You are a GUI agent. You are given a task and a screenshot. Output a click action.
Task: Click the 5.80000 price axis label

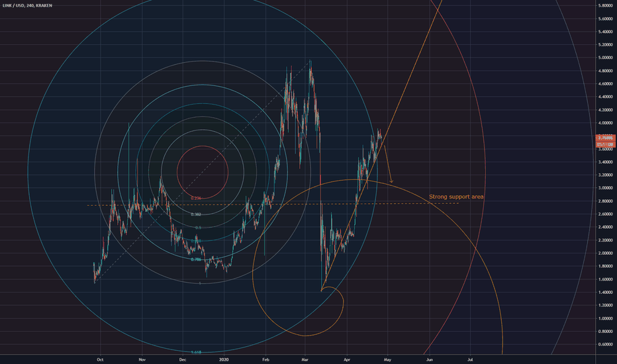606,5
